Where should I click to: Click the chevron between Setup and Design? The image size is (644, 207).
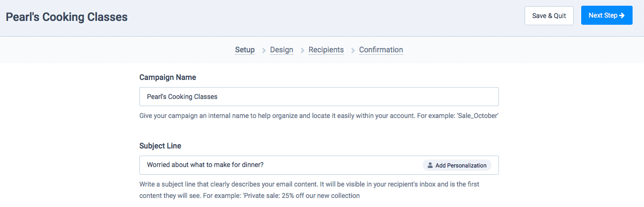263,50
